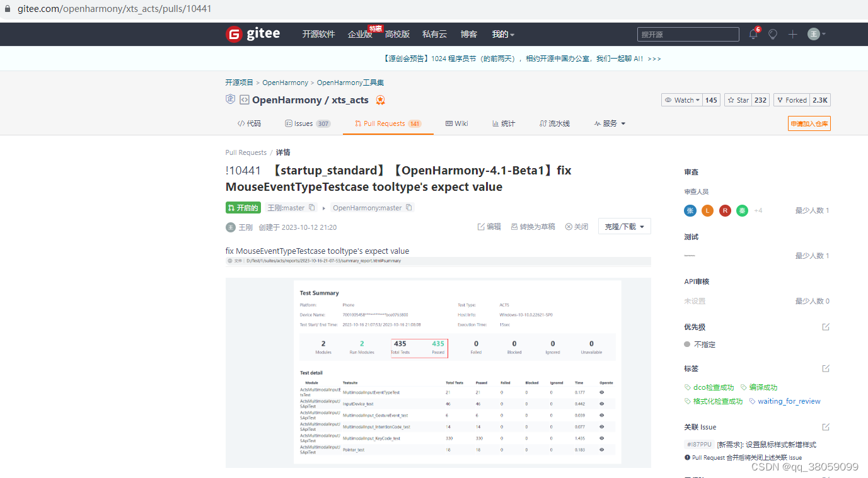Open the Watch dropdown
Screen dimensions: 868x478
pyautogui.click(x=681, y=100)
